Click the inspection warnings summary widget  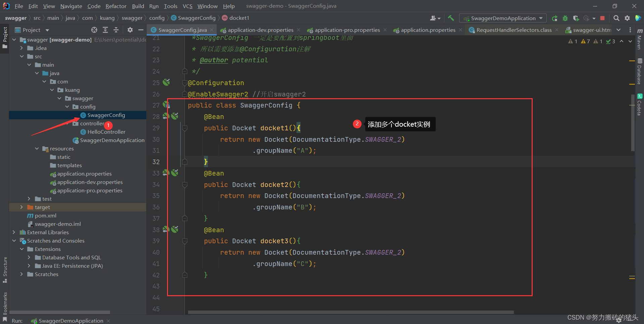click(x=592, y=41)
